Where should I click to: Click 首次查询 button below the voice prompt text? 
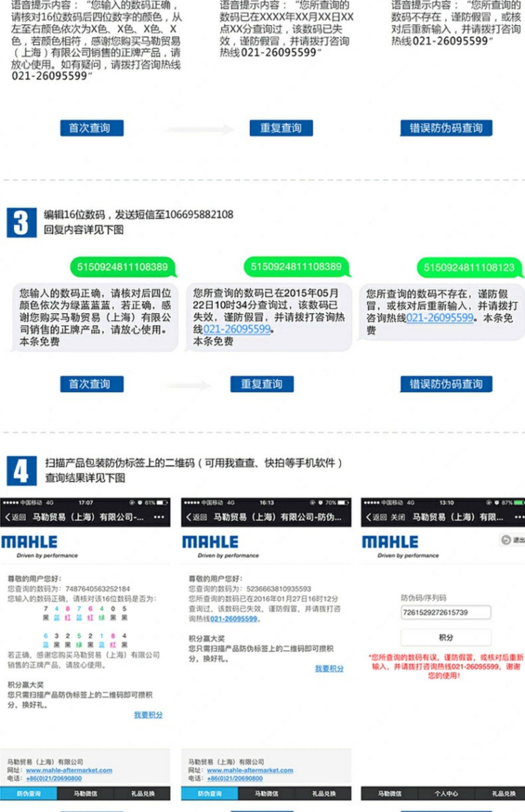(92, 128)
